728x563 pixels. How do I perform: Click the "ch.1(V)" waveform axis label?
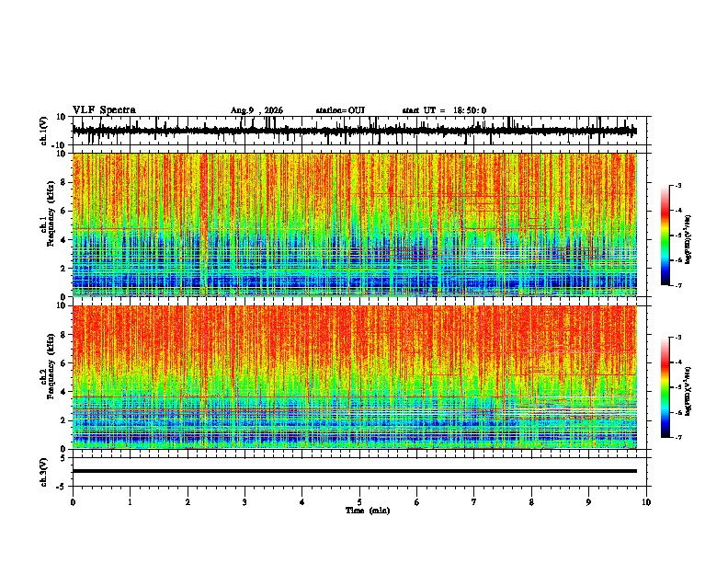44,131
